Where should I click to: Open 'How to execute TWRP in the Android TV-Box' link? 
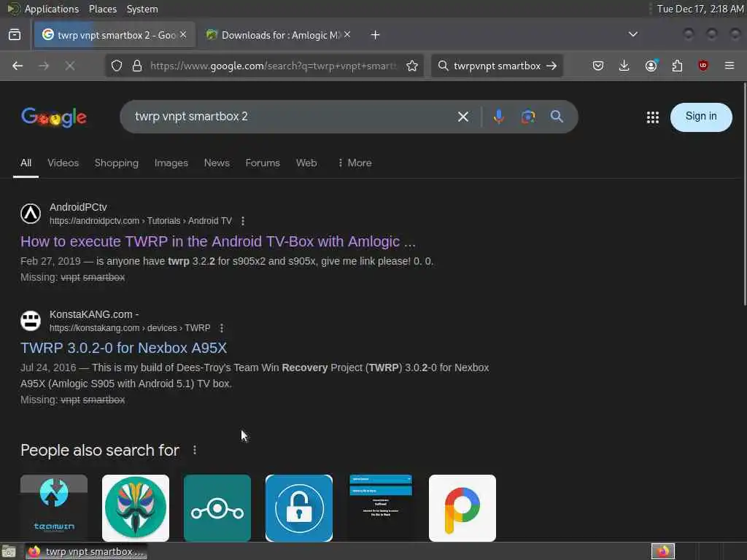point(217,242)
